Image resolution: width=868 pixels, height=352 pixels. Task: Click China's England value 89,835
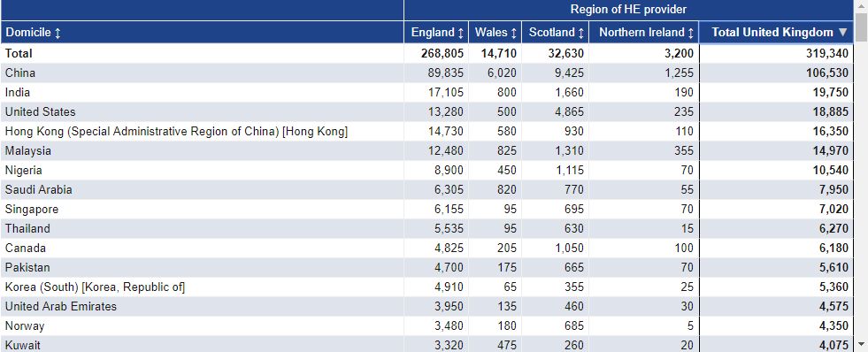point(446,73)
